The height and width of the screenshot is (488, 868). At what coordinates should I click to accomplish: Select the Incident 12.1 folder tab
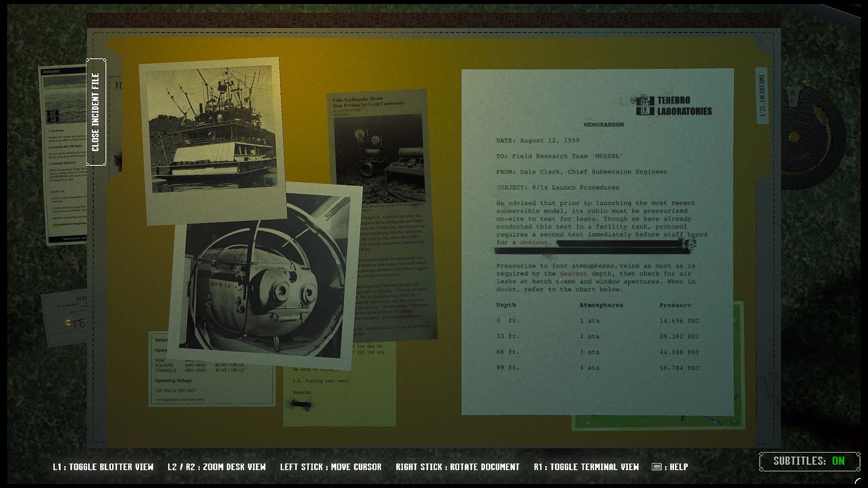761,96
